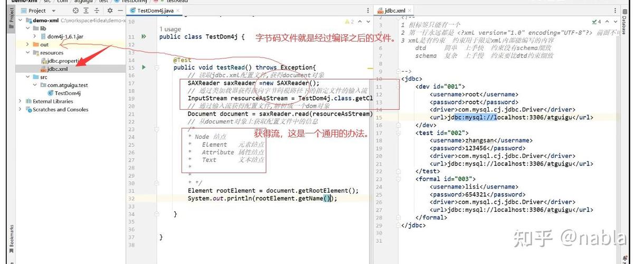Click the inspection indicator showing 4 in jdbc.xml

[596, 22]
